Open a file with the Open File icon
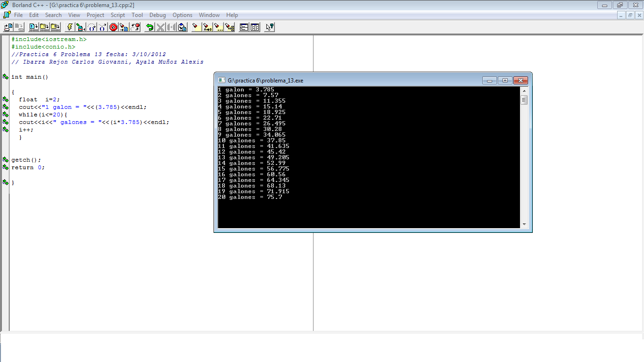The height and width of the screenshot is (362, 644). click(x=8, y=27)
